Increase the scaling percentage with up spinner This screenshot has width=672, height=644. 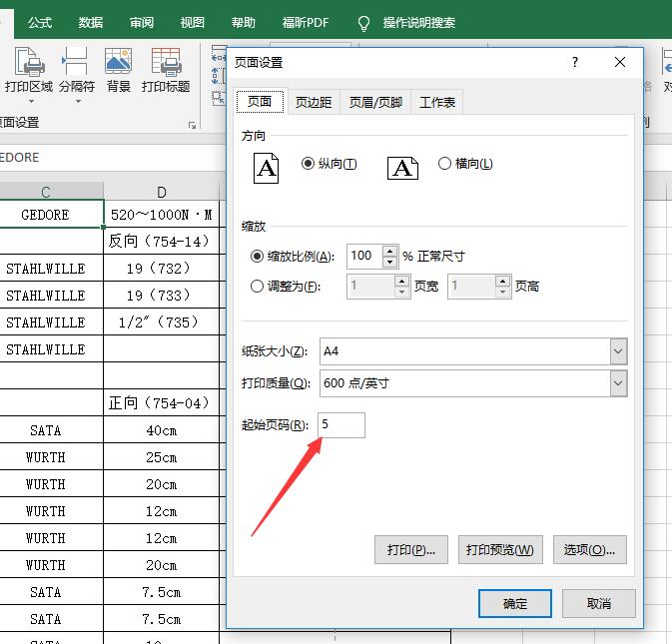pos(391,251)
